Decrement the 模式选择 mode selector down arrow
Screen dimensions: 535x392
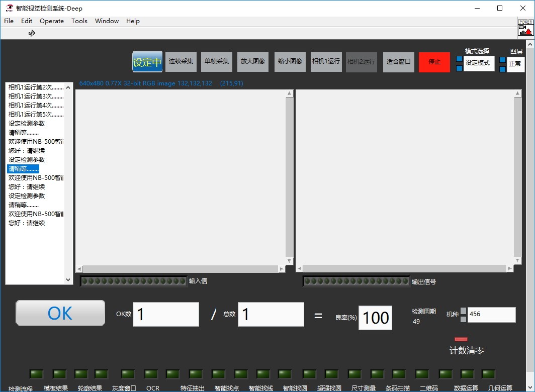(x=459, y=68)
